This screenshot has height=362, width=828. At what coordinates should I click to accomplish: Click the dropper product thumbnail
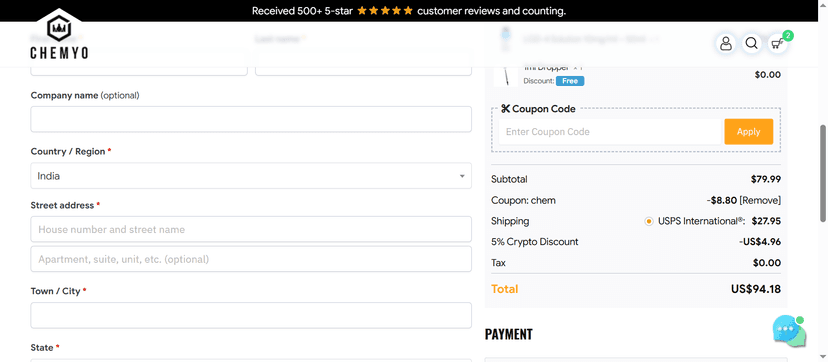coord(505,75)
